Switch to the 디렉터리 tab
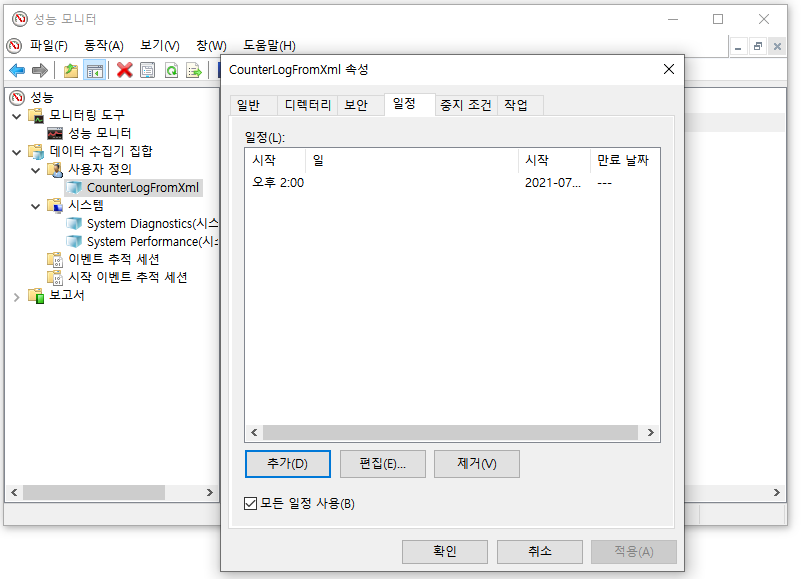Viewport: 807px width, 579px height. pos(308,106)
